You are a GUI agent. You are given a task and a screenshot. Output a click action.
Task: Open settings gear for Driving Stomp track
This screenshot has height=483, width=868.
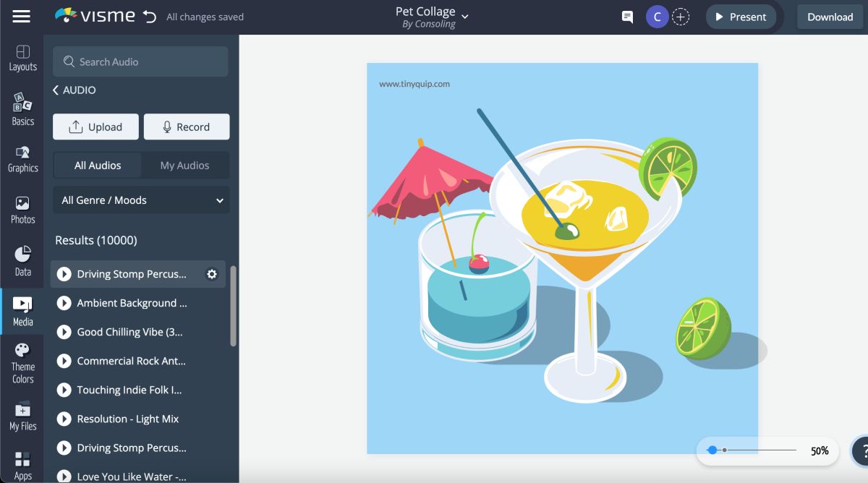212,274
